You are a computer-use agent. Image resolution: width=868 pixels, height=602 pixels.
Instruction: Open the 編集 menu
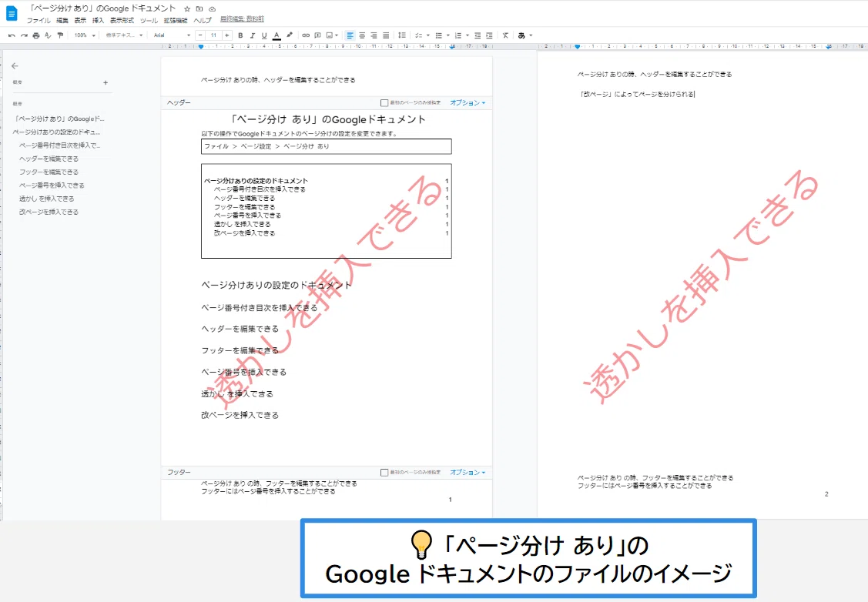(62, 21)
